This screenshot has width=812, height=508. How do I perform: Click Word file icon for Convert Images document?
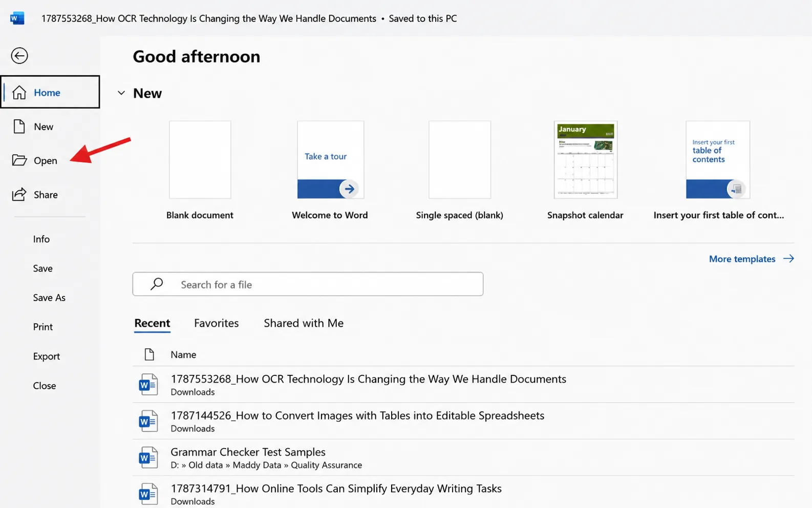tap(148, 421)
